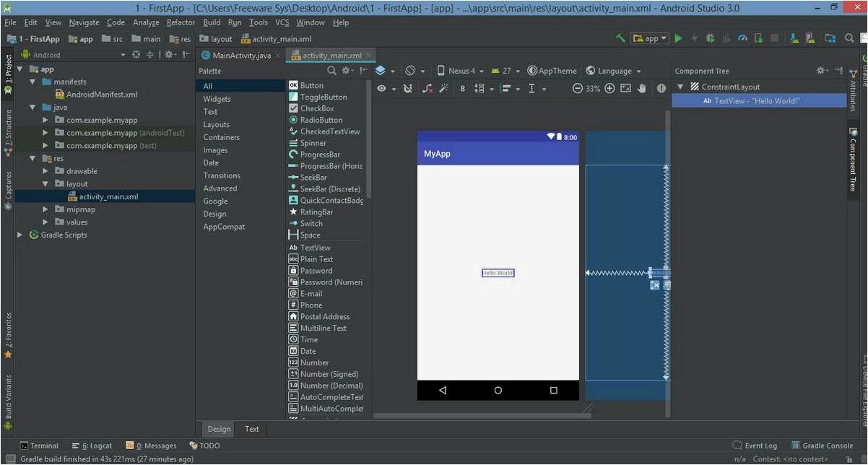
Task: Select AndroidManifest.xml in project tree
Action: [96, 94]
